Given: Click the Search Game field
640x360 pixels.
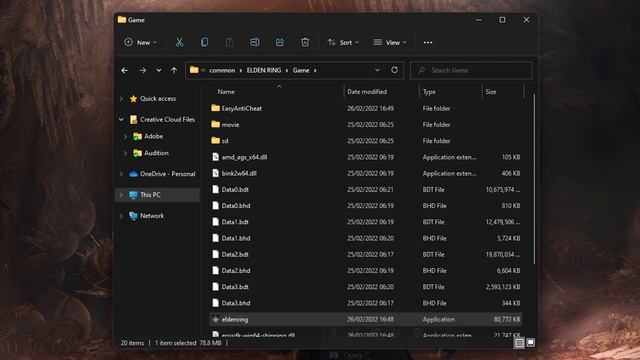Looking at the screenshot, I should point(471,70).
